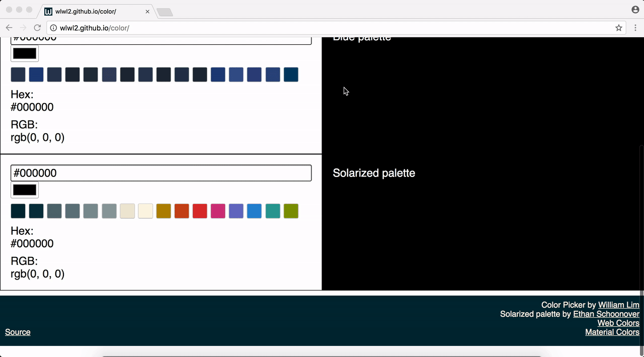644x357 pixels.
Task: Open the Material Colors link
Action: click(x=612, y=332)
